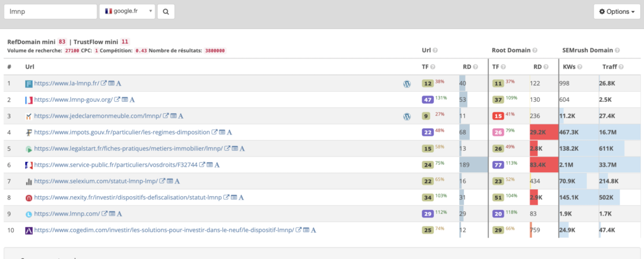This screenshot has width=644, height=259.
Task: Open the nexity.fr statut-lmnp link
Action: coord(128,197)
